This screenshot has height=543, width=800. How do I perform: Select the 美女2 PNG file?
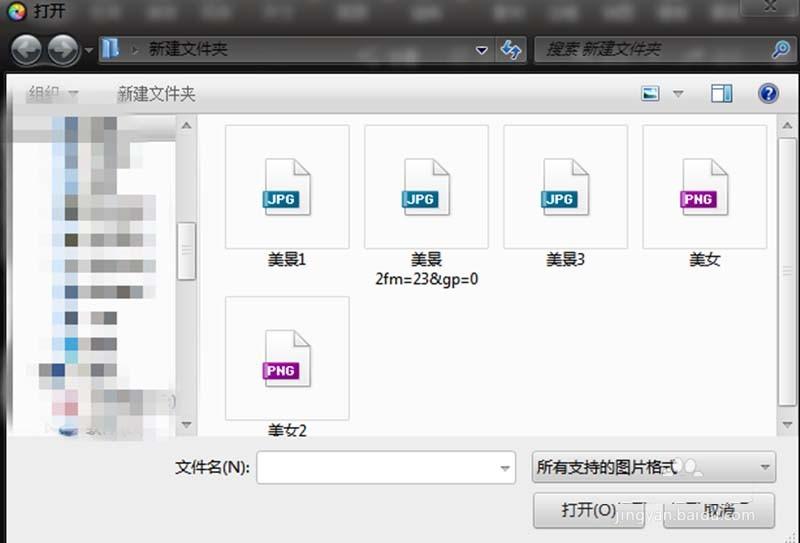click(287, 367)
